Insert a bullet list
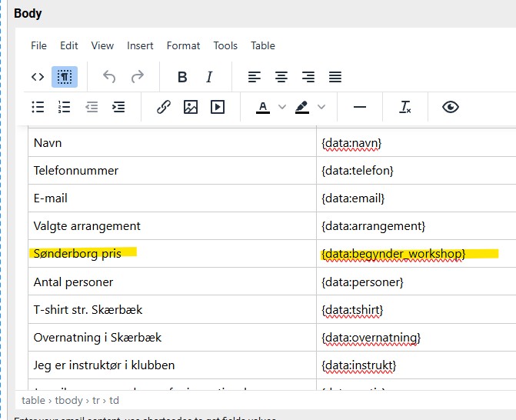Image resolution: width=516 pixels, height=420 pixels. point(38,108)
